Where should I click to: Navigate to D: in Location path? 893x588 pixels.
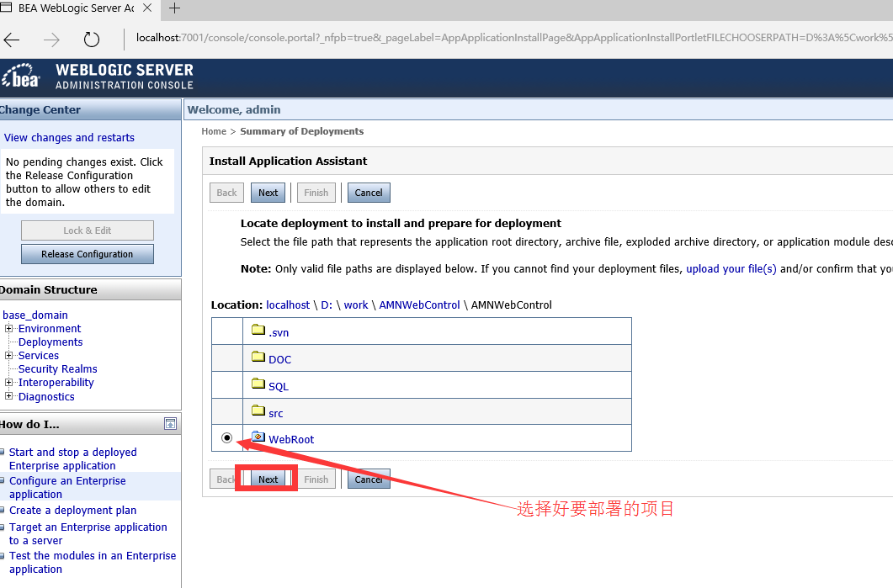pyautogui.click(x=327, y=305)
